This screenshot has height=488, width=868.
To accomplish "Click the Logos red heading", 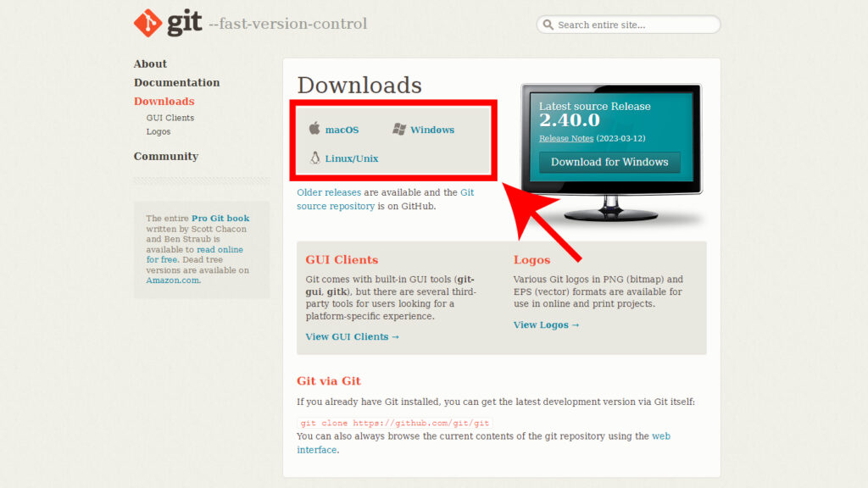I will tap(531, 259).
